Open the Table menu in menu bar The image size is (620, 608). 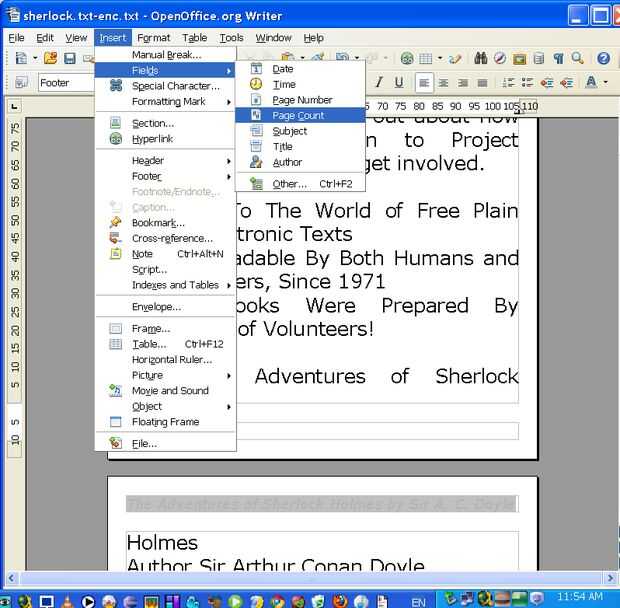tap(195, 38)
